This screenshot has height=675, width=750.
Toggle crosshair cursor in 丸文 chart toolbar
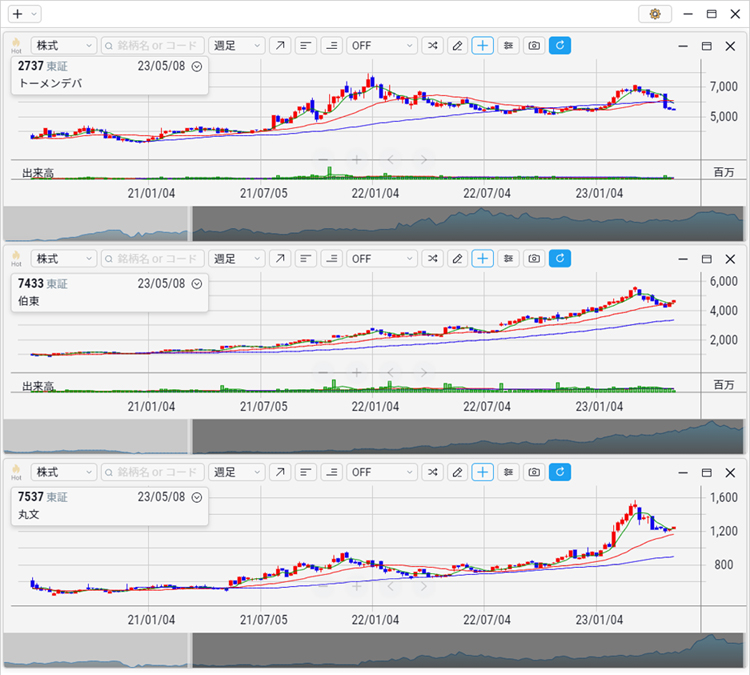(483, 472)
